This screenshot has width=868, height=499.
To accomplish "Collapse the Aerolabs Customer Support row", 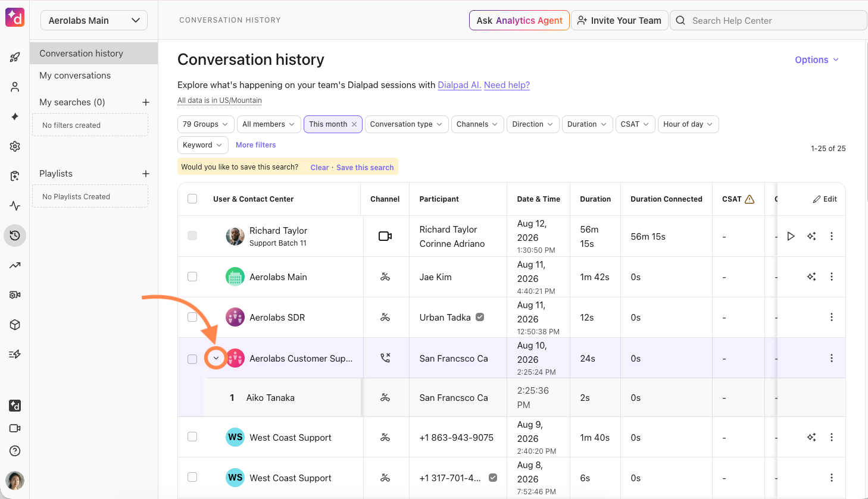I will click(x=216, y=358).
